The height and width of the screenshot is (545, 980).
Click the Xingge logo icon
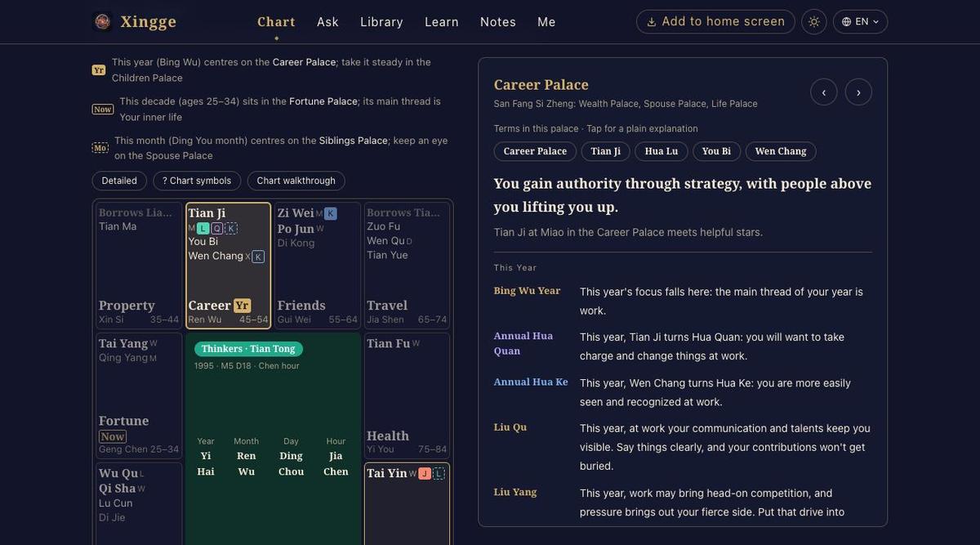[x=102, y=22]
